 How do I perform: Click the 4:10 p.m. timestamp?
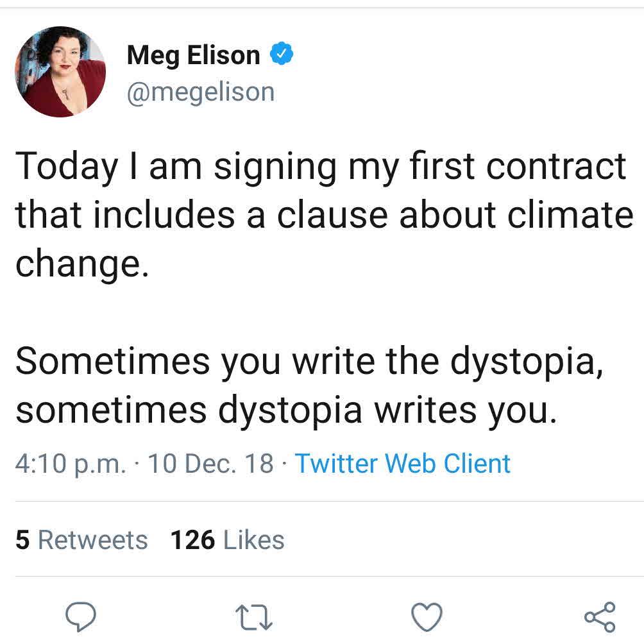coord(71,463)
